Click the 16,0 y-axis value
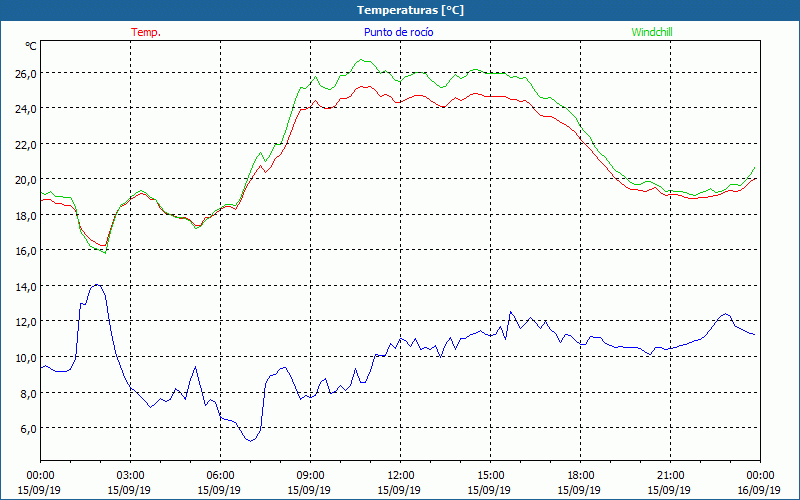 point(25,251)
